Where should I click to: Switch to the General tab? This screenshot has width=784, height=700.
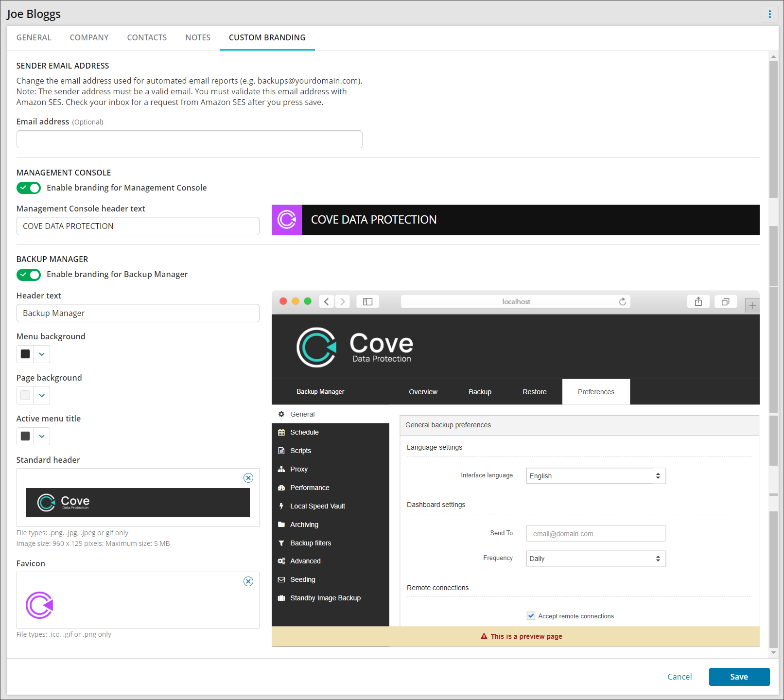pos(34,38)
